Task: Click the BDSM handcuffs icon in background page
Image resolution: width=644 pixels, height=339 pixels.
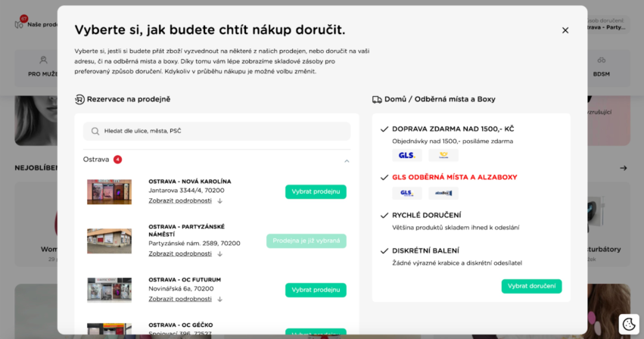Action: point(602,61)
